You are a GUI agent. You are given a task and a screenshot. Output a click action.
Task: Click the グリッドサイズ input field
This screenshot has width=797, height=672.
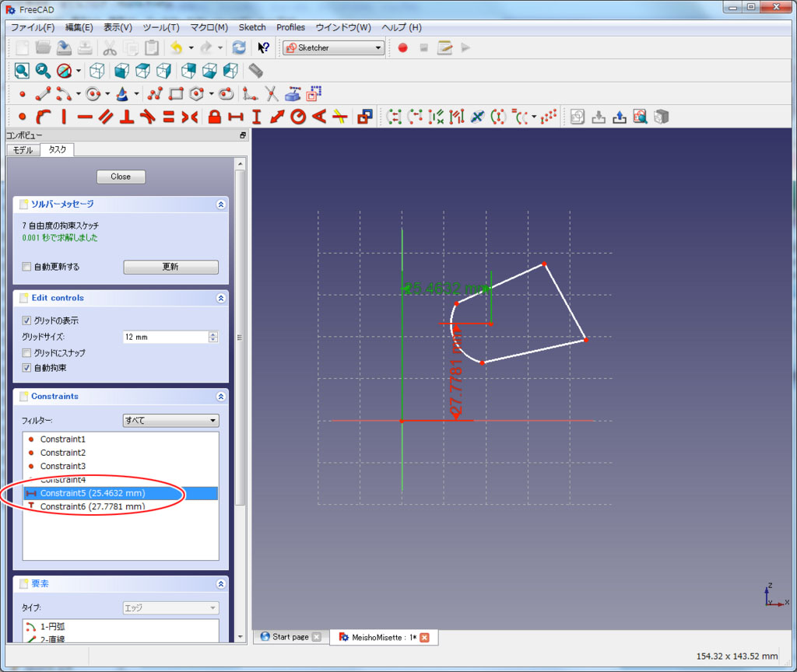(166, 338)
